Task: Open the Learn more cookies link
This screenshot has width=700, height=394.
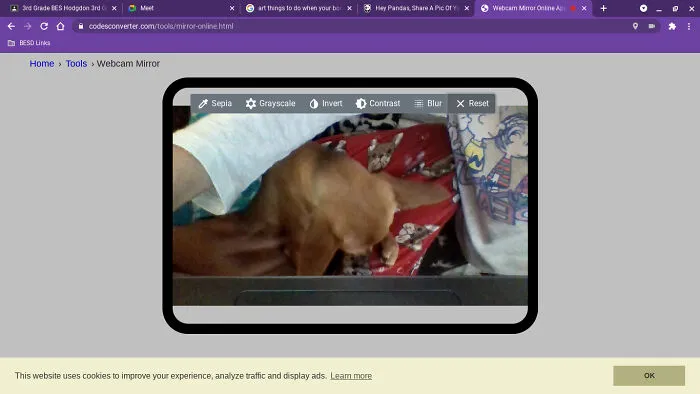Action: point(351,376)
